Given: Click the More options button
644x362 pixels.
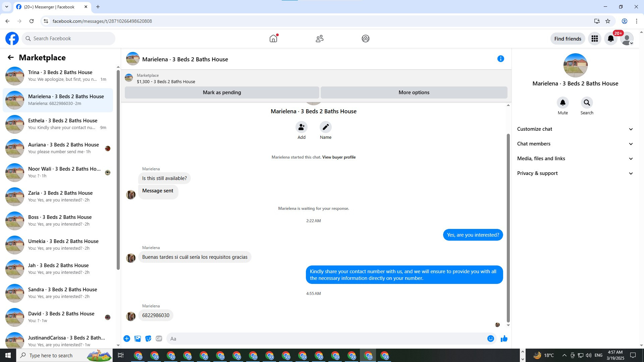Looking at the screenshot, I should (x=414, y=93).
